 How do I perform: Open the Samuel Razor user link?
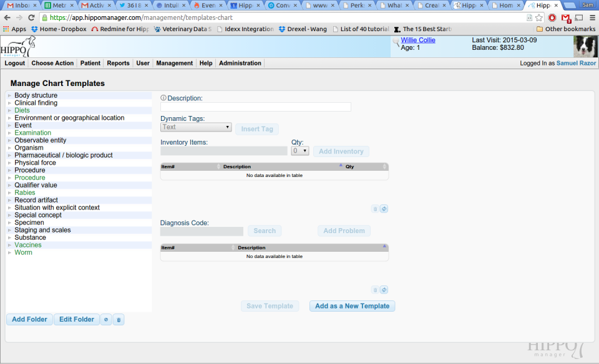(576, 64)
